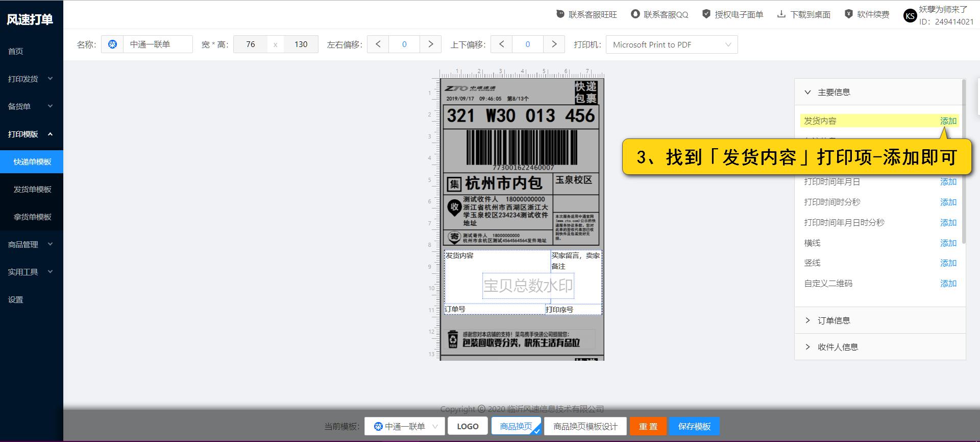Click the 联系客服旺旺 icon
The height and width of the screenshot is (442, 980).
[x=560, y=14]
